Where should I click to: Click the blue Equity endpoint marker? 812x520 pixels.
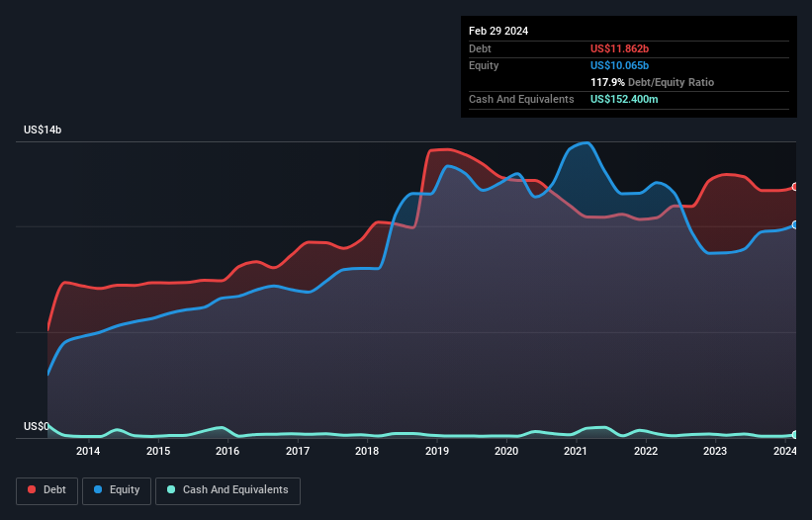795,225
